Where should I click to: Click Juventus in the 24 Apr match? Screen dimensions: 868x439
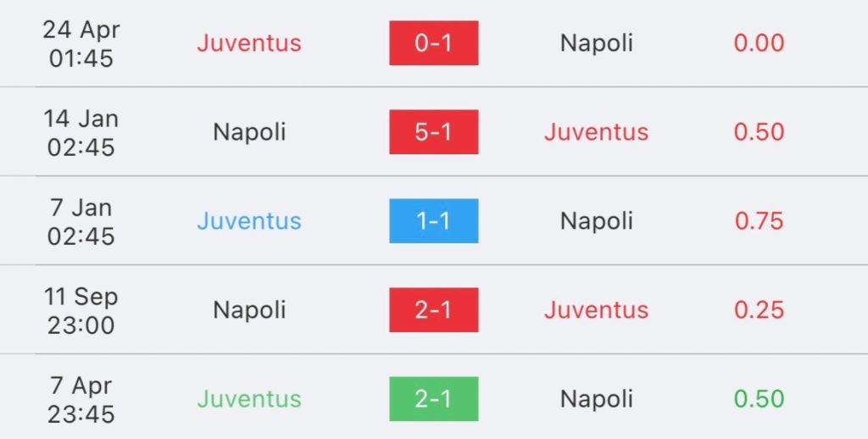tap(249, 43)
